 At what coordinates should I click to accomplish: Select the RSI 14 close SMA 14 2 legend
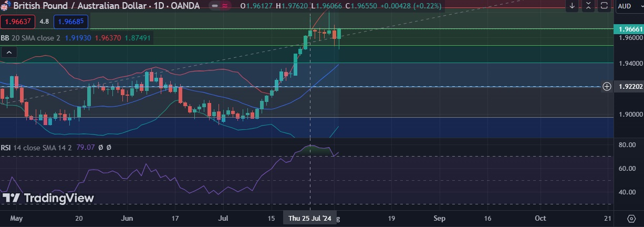pos(36,148)
